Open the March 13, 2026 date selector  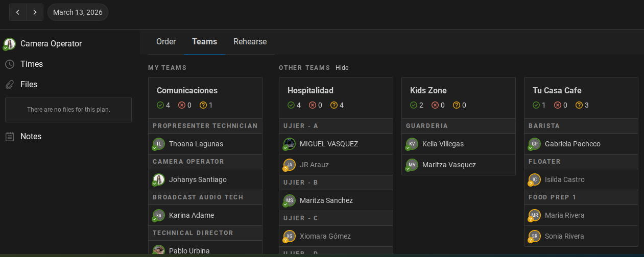tap(78, 12)
